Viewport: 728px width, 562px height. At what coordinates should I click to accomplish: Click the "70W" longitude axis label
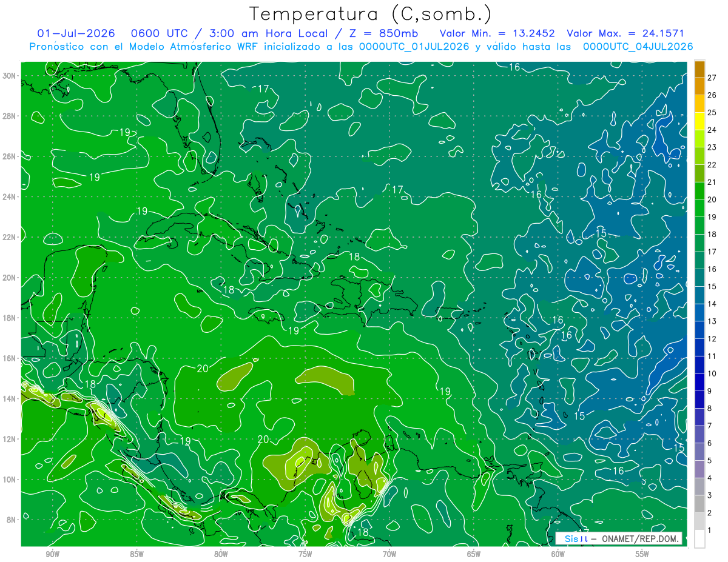[389, 554]
